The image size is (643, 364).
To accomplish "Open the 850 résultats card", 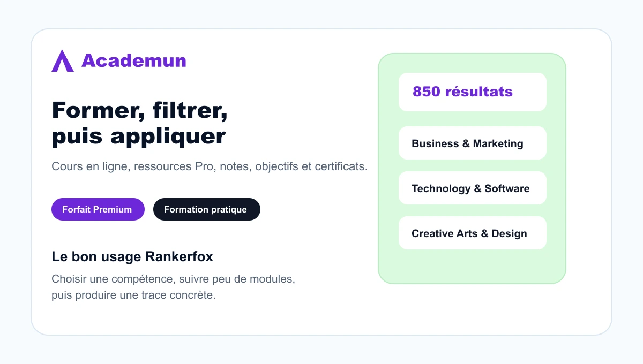I will pyautogui.click(x=473, y=92).
